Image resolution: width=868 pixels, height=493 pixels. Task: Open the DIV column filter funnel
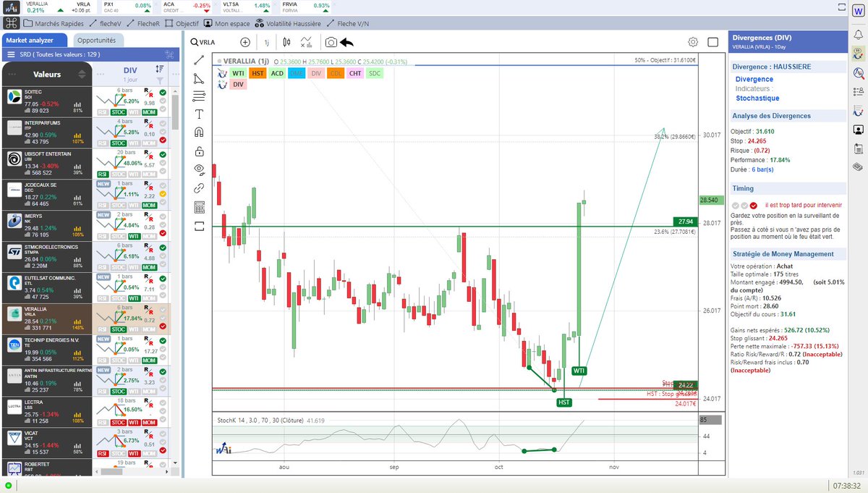click(159, 81)
